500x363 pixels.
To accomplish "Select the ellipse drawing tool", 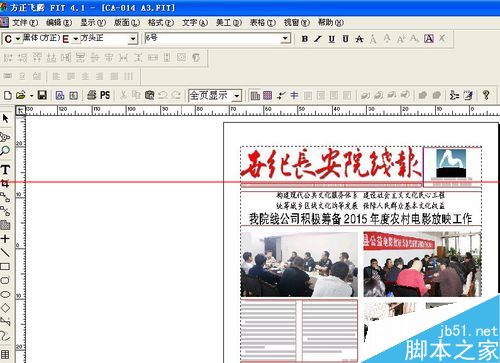I will click(x=5, y=294).
